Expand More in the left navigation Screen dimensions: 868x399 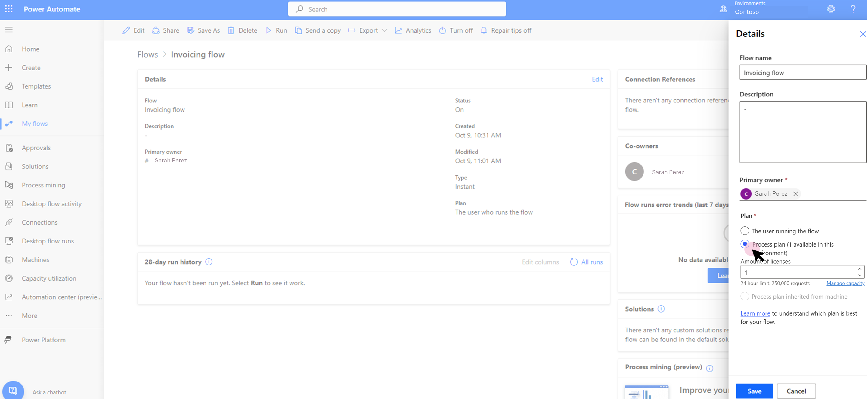29,315
